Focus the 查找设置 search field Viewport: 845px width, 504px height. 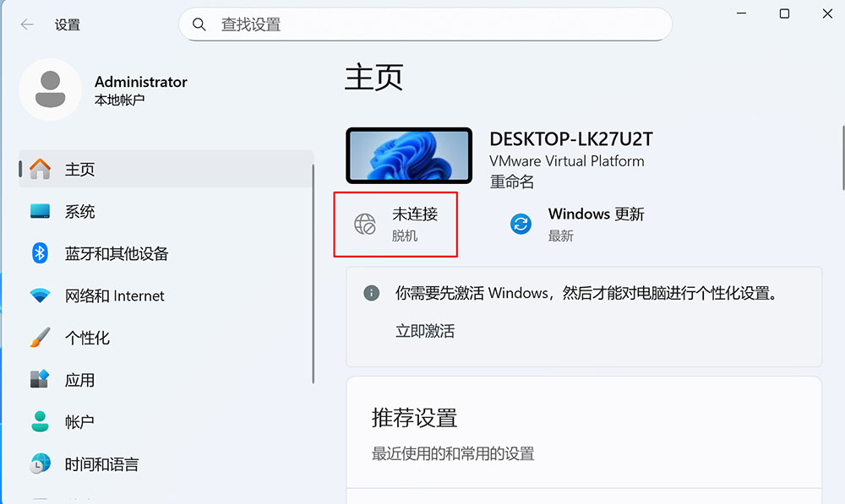[x=425, y=24]
